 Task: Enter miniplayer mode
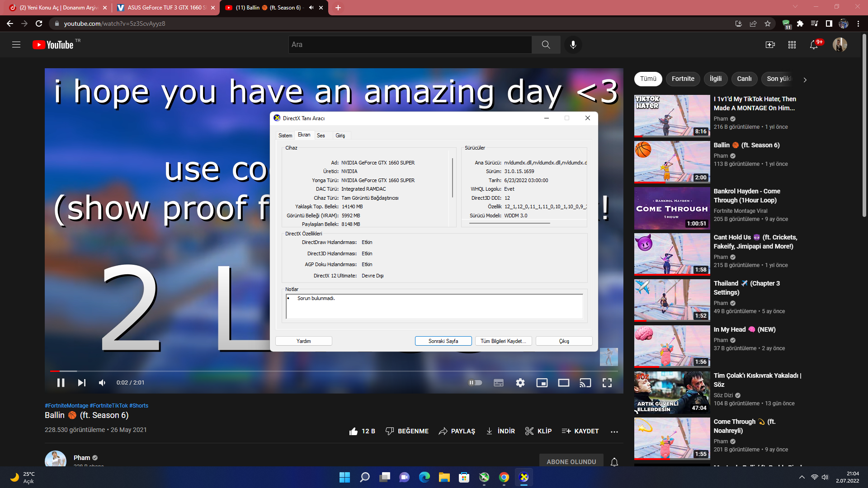coord(542,383)
